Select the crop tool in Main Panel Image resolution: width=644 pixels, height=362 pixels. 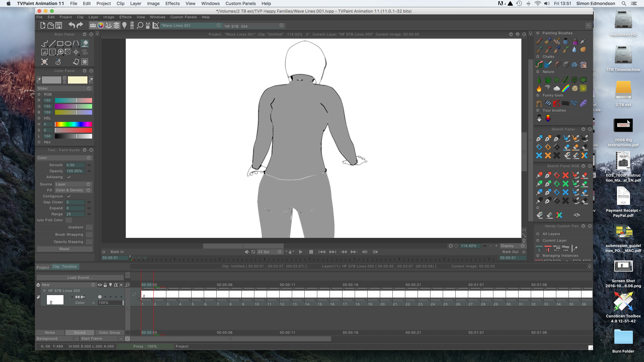68,52
